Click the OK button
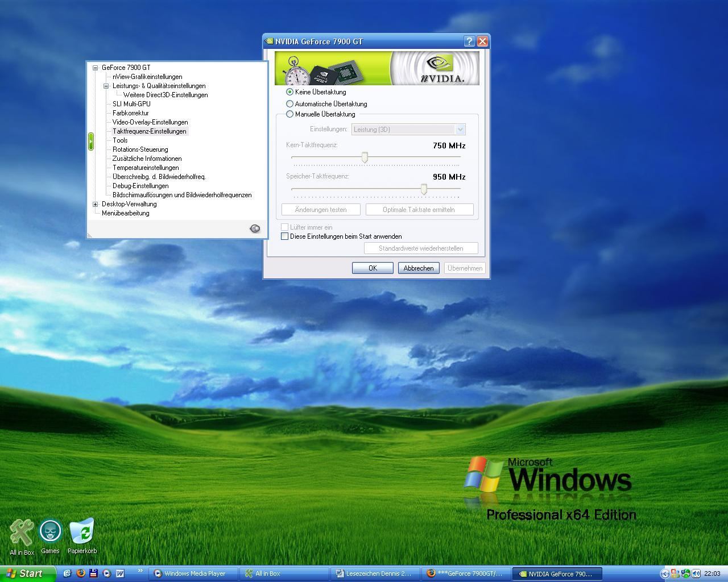Viewport: 728px width, 582px height. click(373, 268)
